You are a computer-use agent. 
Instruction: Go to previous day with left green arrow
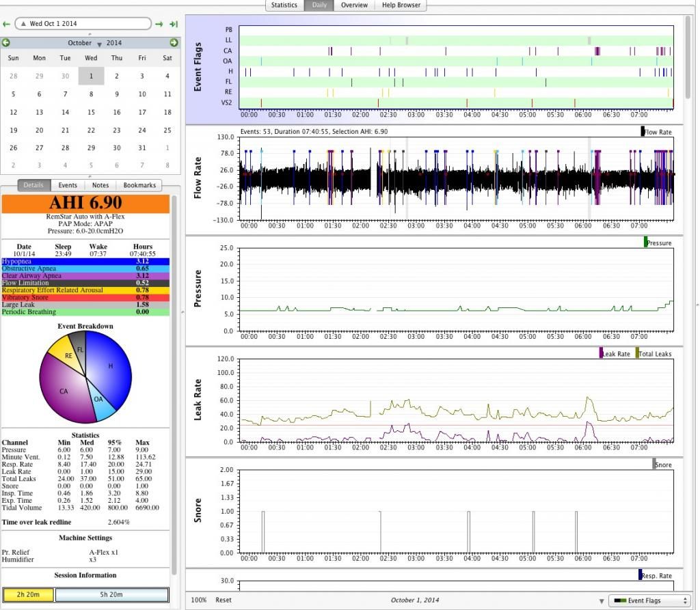pos(6,24)
